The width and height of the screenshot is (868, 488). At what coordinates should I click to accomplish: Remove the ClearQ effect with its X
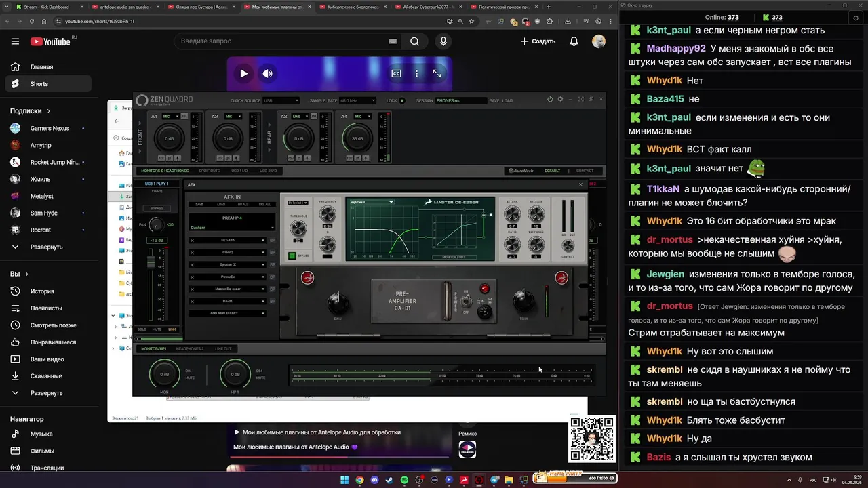pyautogui.click(x=192, y=253)
